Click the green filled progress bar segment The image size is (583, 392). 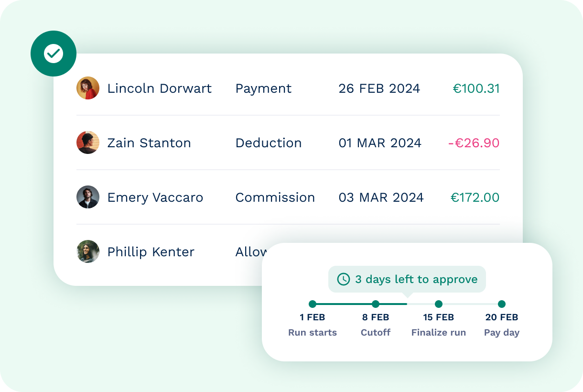[x=344, y=304]
